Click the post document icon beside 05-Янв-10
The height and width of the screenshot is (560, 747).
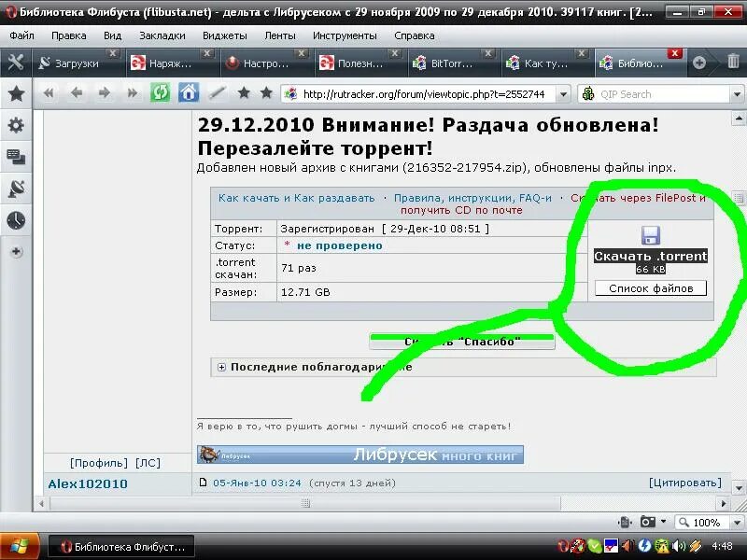coord(203,483)
